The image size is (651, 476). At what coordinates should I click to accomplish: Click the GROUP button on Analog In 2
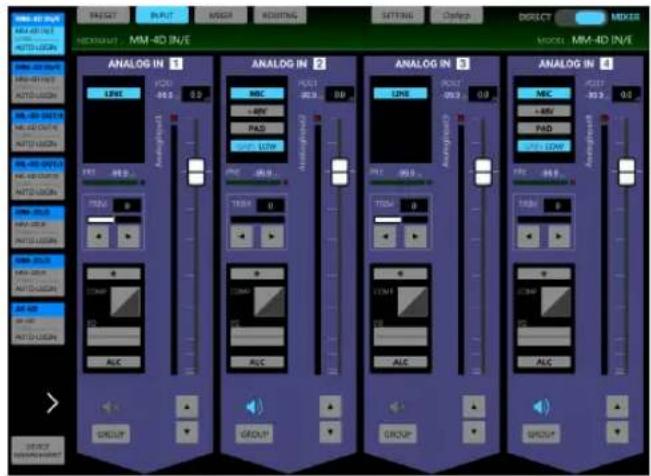coord(255,434)
